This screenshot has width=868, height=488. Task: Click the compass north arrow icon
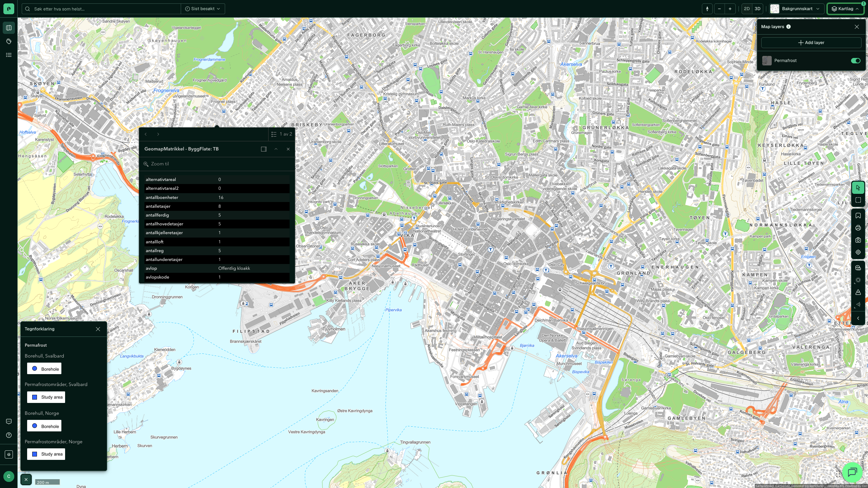tap(707, 9)
